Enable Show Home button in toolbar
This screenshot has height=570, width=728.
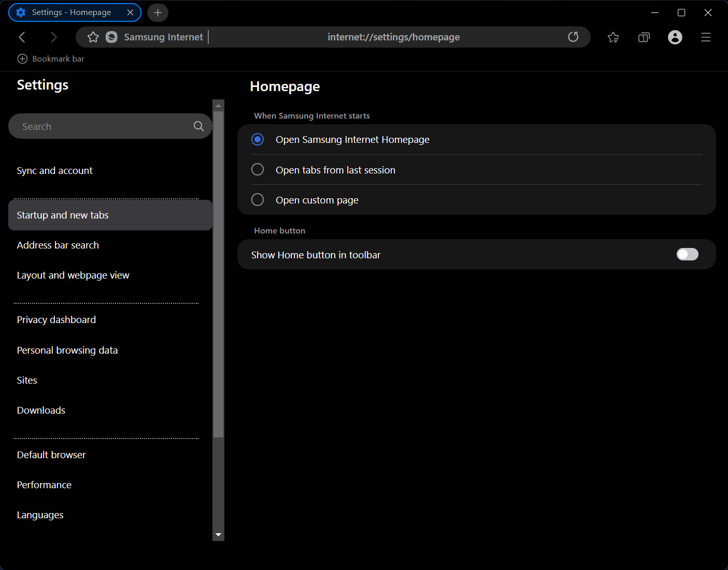[x=687, y=254]
